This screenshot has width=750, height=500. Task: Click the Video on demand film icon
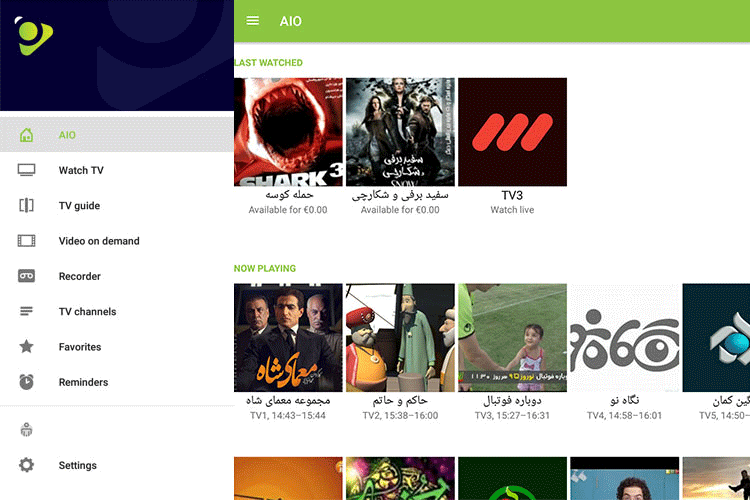tap(26, 241)
